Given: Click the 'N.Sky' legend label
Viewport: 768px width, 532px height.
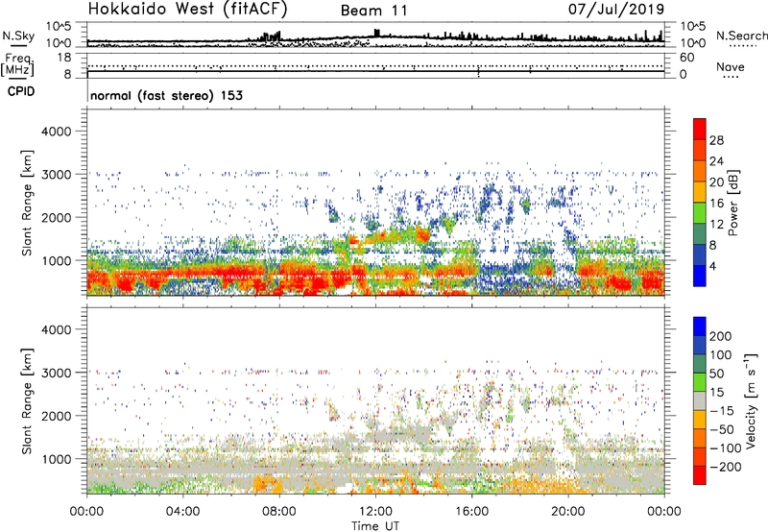Looking at the screenshot, I should 18,36.
